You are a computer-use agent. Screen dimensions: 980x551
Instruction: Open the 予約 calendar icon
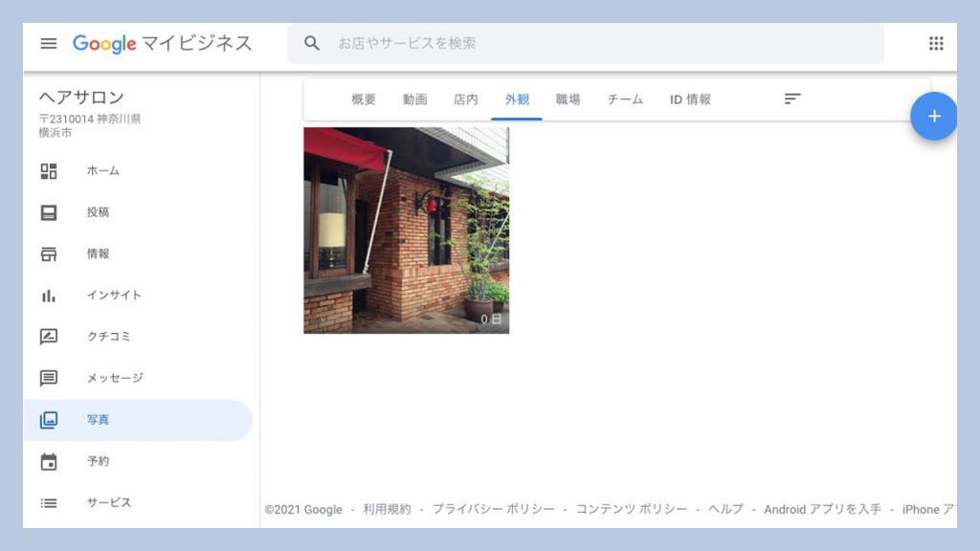click(49, 461)
